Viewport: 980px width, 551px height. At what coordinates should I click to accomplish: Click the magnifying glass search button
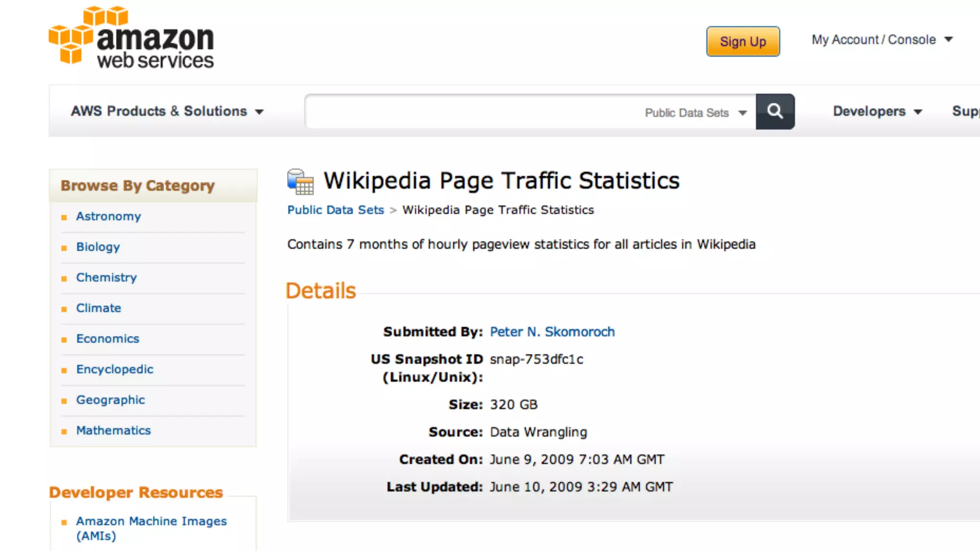tap(775, 111)
